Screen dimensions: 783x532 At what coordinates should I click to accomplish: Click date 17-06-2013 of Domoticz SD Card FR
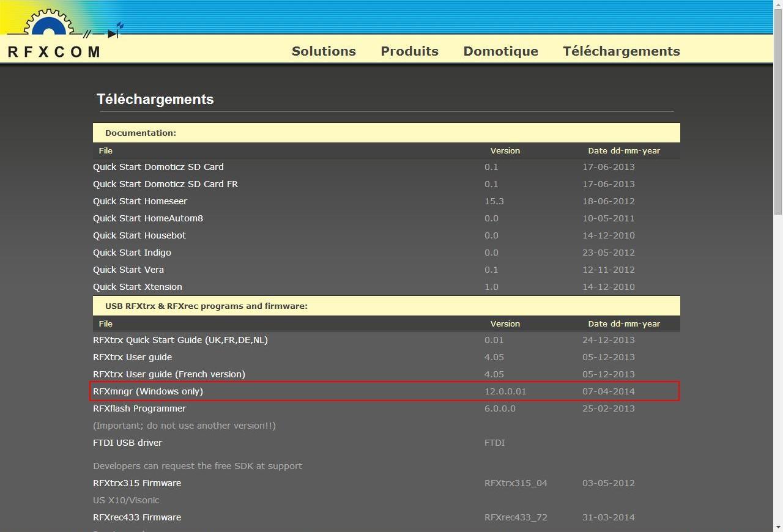[609, 184]
